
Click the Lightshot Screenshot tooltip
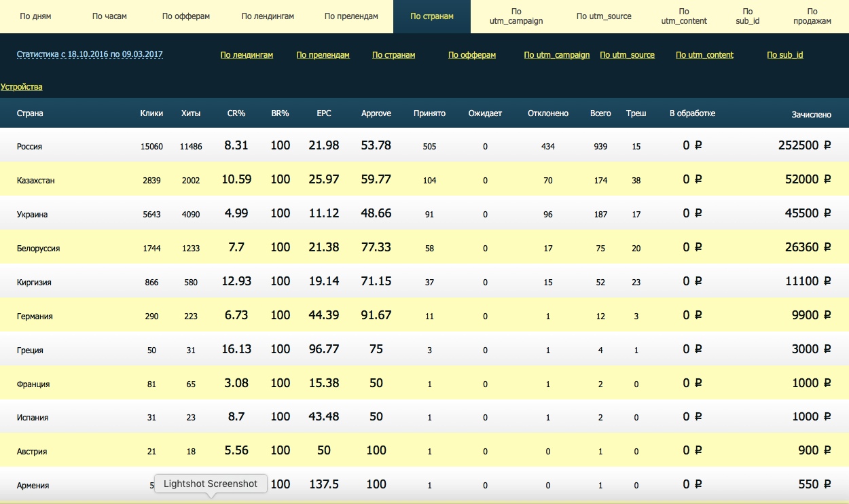point(211,484)
